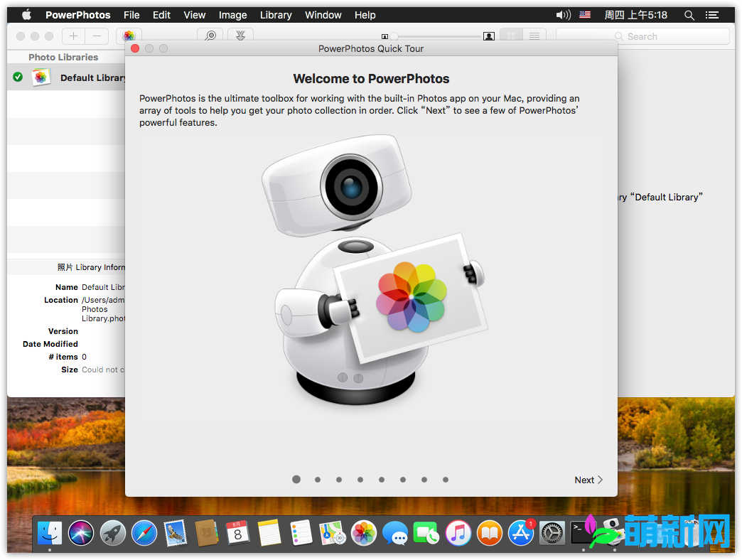
Task: Click Default Library green checkmark icon
Action: pos(18,77)
